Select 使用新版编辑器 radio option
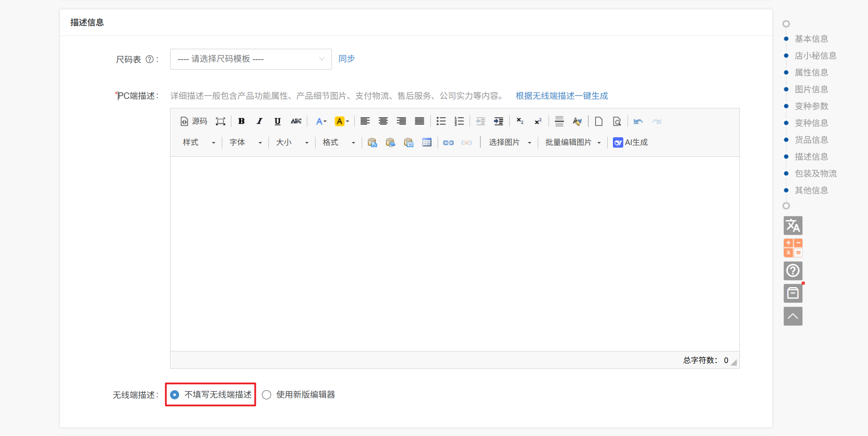The width and height of the screenshot is (868, 436). (267, 395)
